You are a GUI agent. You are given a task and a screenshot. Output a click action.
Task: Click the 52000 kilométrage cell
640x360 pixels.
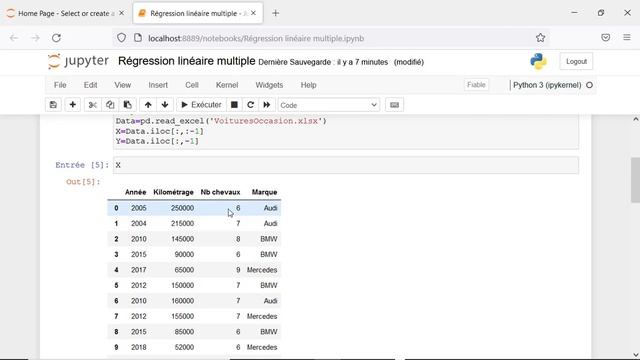[x=184, y=347]
